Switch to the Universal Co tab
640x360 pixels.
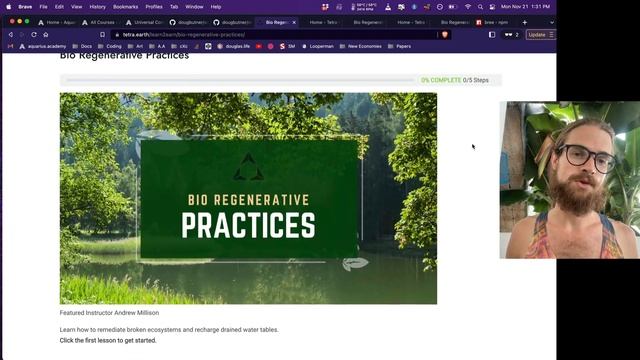tap(144, 22)
